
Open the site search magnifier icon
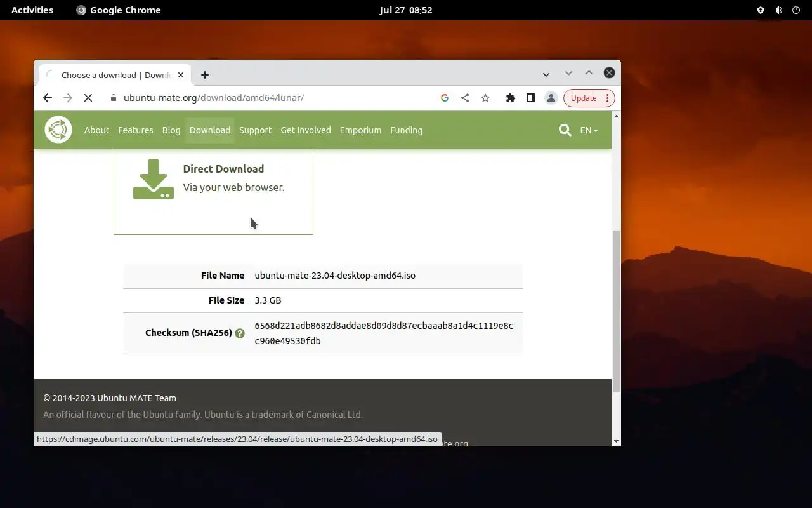(x=565, y=130)
